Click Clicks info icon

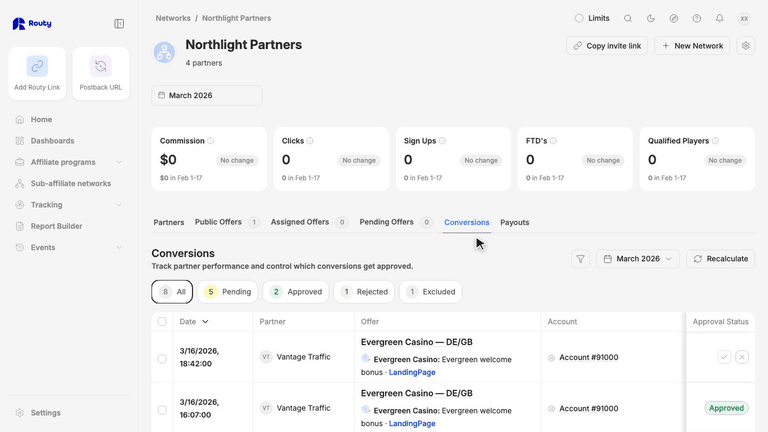point(310,141)
